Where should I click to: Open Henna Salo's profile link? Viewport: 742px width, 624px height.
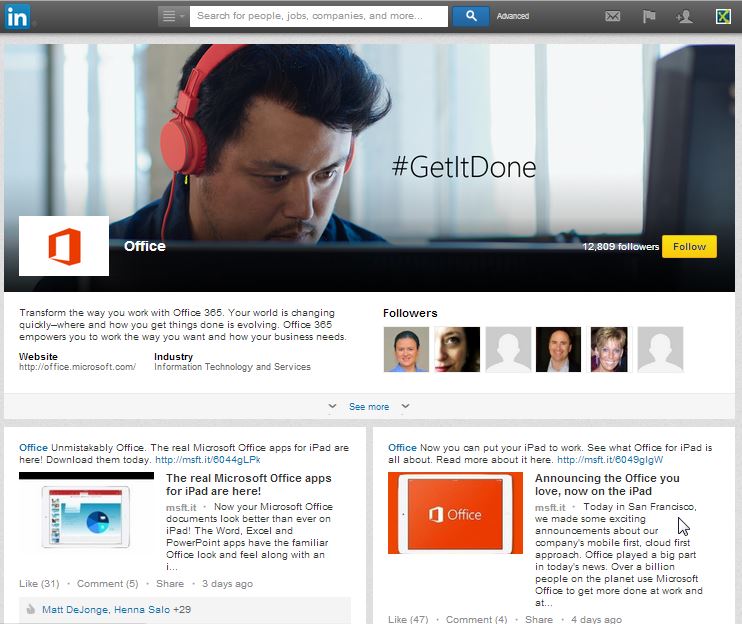coord(142,609)
